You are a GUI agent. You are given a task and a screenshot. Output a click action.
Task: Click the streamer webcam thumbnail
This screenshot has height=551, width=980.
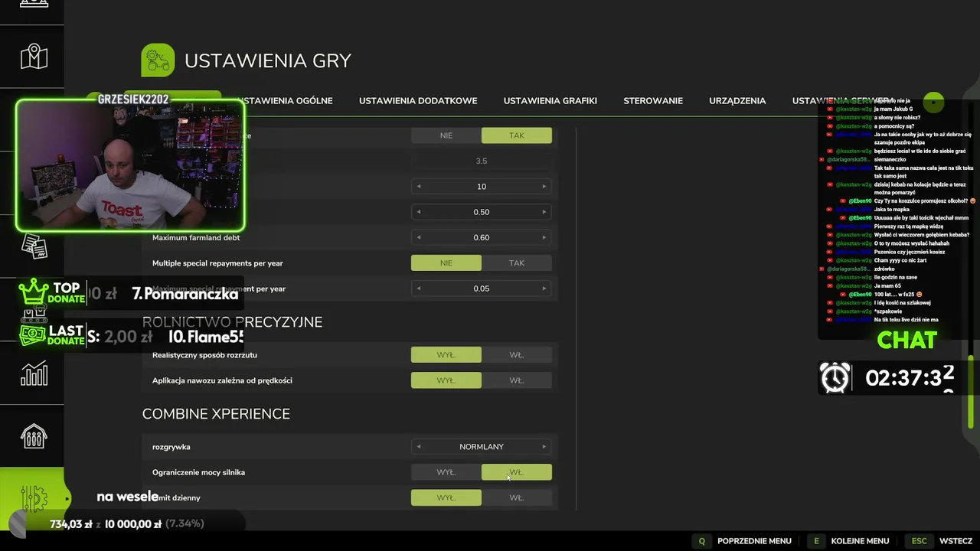(130, 165)
